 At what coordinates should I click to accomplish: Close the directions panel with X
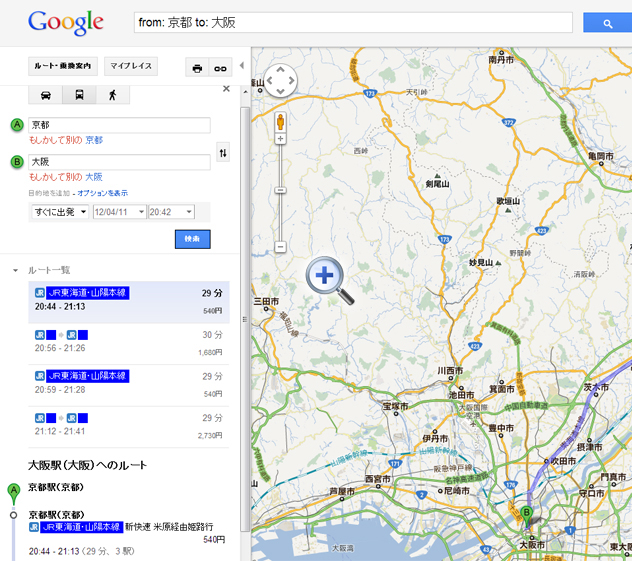pos(226,89)
